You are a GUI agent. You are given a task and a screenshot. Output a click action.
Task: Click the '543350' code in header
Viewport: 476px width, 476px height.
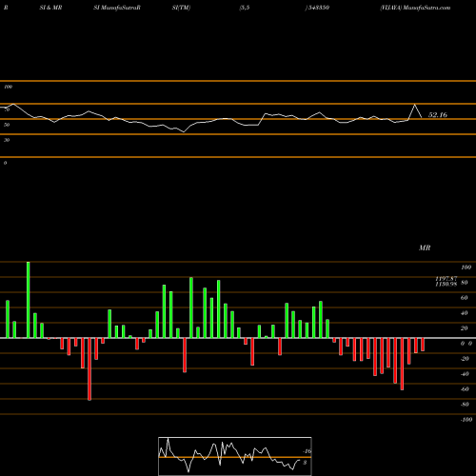coord(318,8)
